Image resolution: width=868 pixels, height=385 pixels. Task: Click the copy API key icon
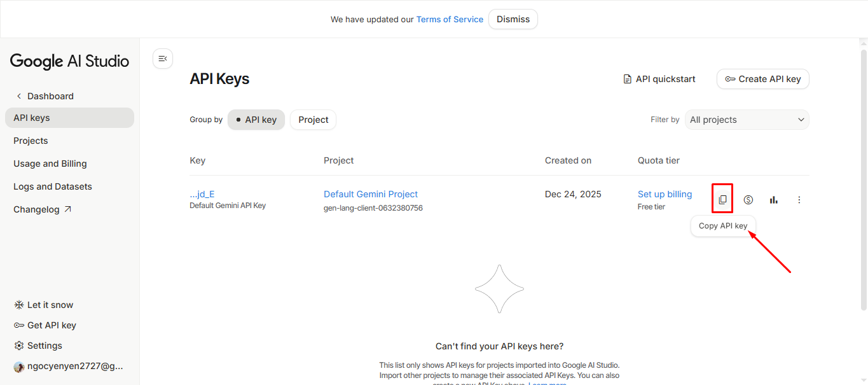click(x=722, y=199)
